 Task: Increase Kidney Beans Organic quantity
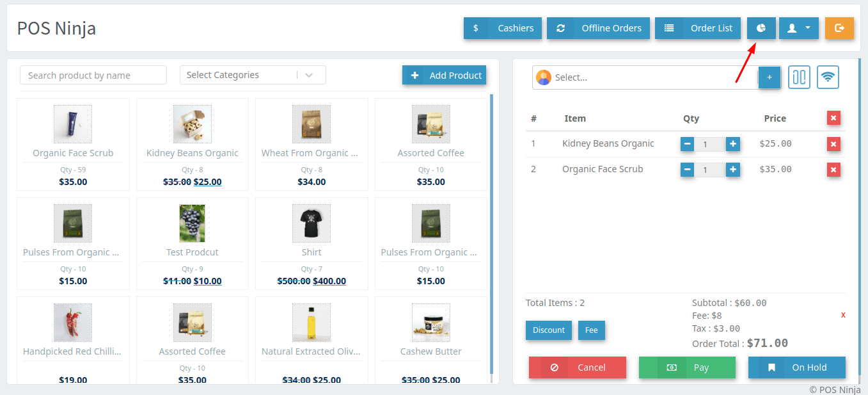[x=733, y=144]
